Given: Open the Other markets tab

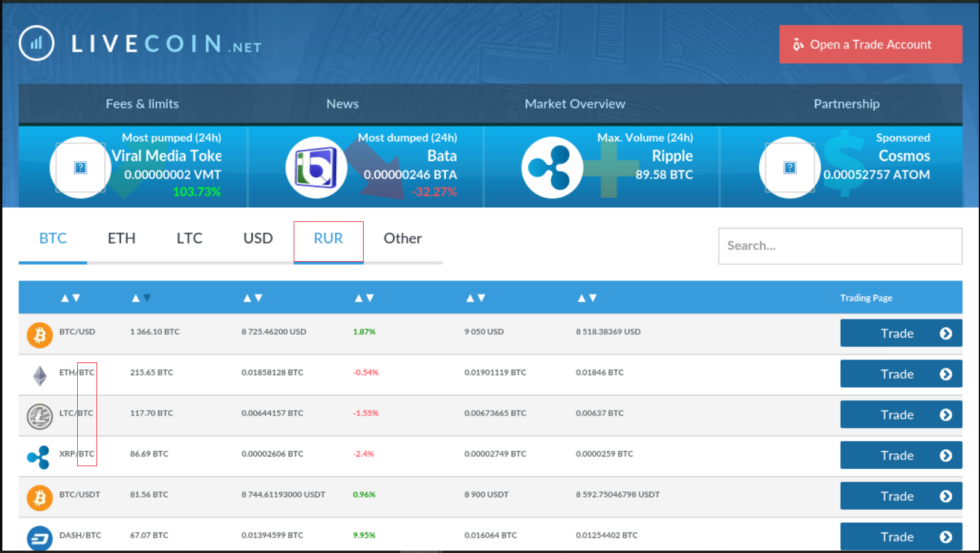Looking at the screenshot, I should tap(402, 239).
